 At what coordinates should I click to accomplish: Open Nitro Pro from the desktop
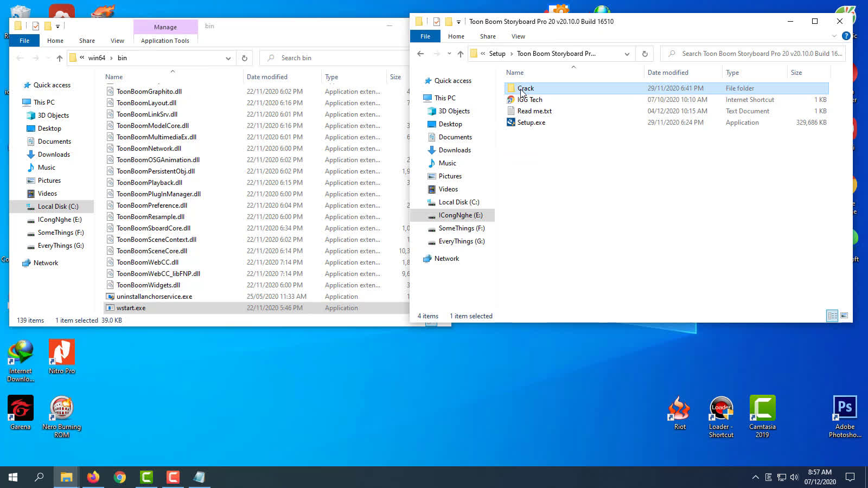pos(62,357)
